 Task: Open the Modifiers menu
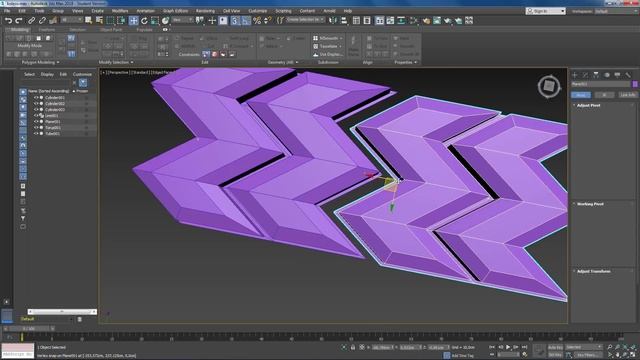point(120,11)
